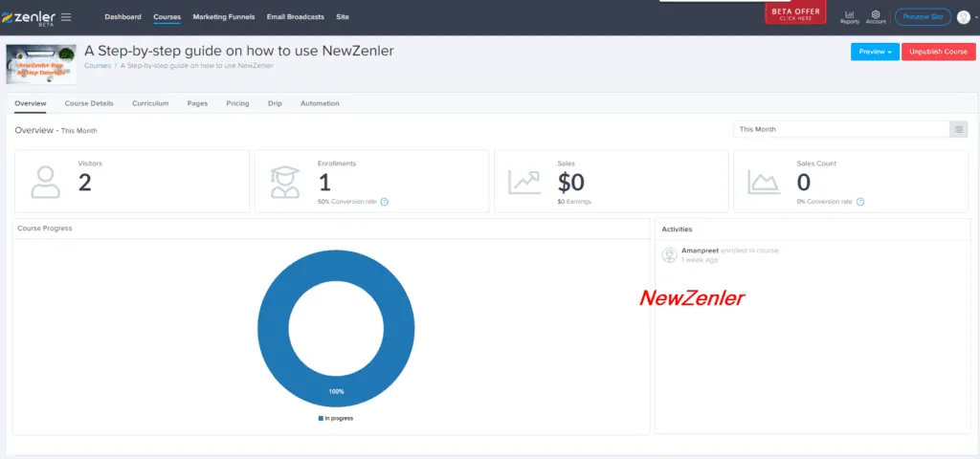This screenshot has height=459, width=980.
Task: Click the Preview Site button
Action: [x=922, y=17]
